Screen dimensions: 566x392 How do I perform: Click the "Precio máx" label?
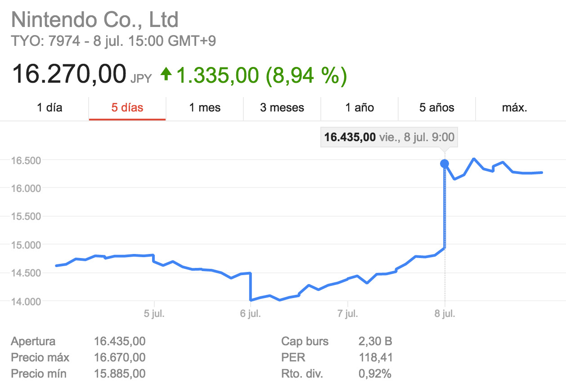[40, 357]
